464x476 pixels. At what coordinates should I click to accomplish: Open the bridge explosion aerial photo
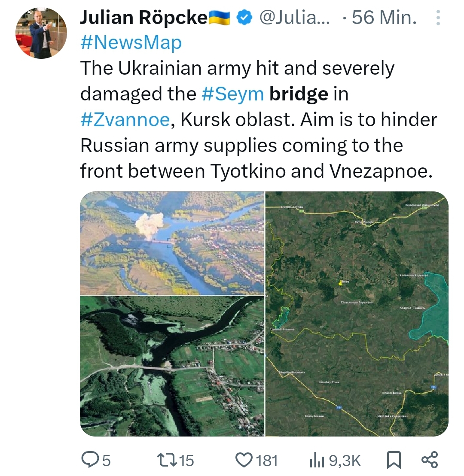point(172,243)
